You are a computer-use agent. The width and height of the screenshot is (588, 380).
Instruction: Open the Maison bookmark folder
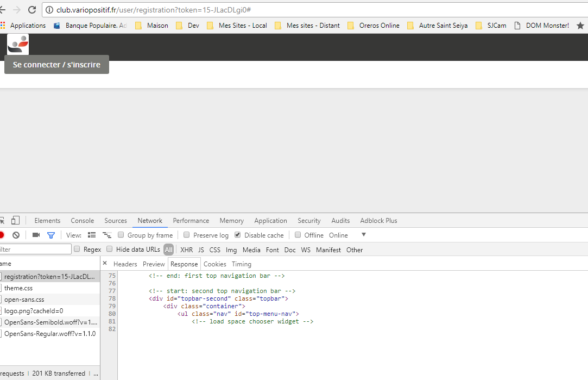point(152,26)
